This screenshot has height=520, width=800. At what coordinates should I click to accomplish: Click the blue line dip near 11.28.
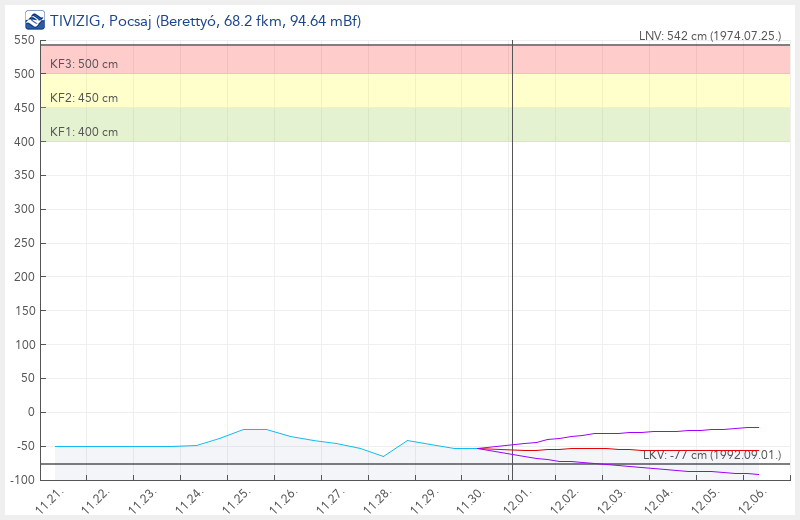383,456
